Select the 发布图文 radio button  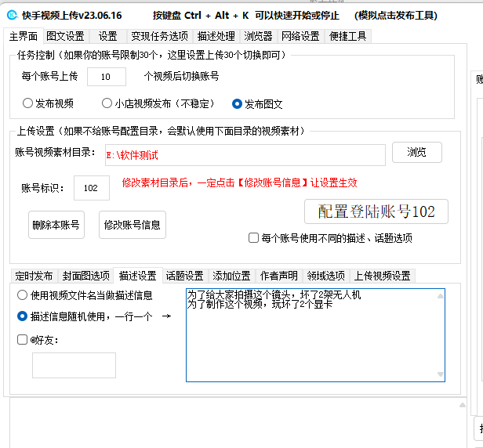click(257, 104)
